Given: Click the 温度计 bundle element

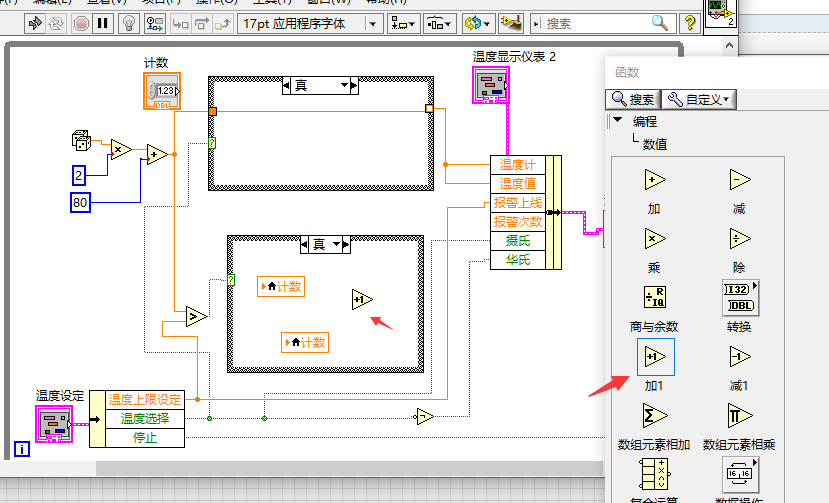Looking at the screenshot, I should tap(518, 165).
